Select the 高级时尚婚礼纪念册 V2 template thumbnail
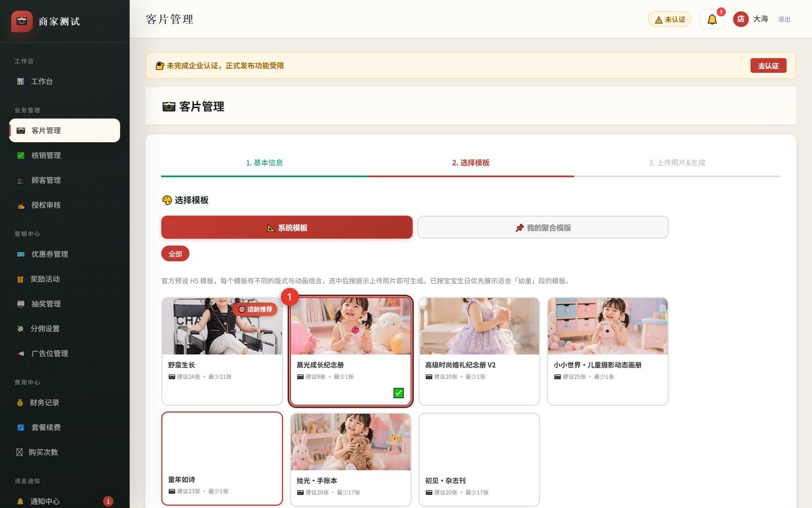Viewport: 812px width, 508px height. (x=479, y=326)
